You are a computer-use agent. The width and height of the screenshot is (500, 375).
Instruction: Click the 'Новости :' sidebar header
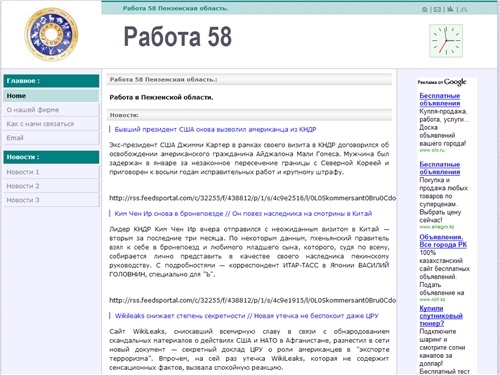click(51, 157)
